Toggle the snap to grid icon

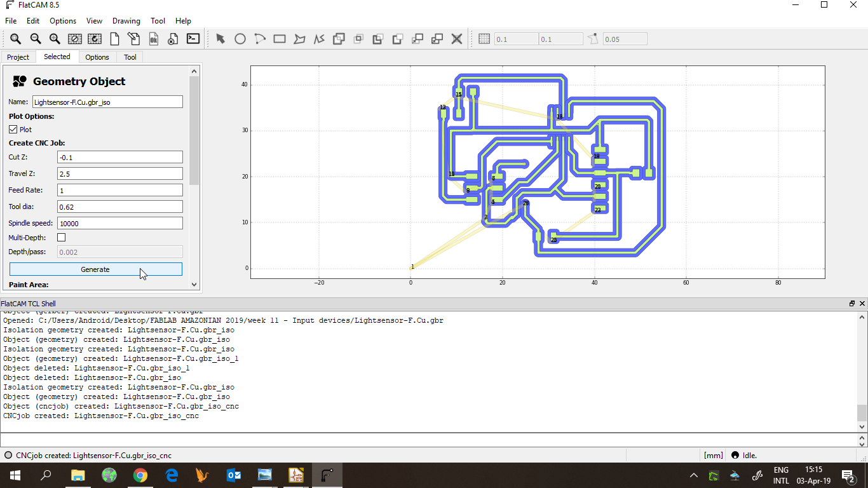[484, 39]
